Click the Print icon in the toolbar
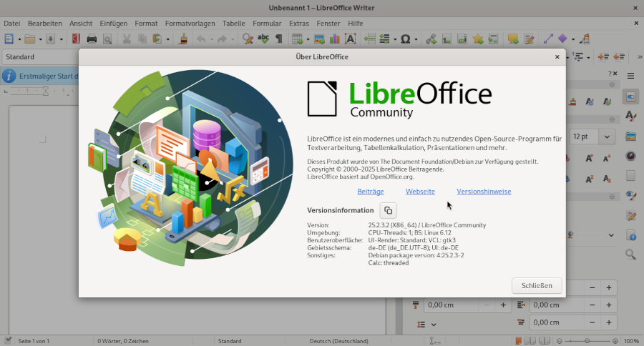 (92, 39)
